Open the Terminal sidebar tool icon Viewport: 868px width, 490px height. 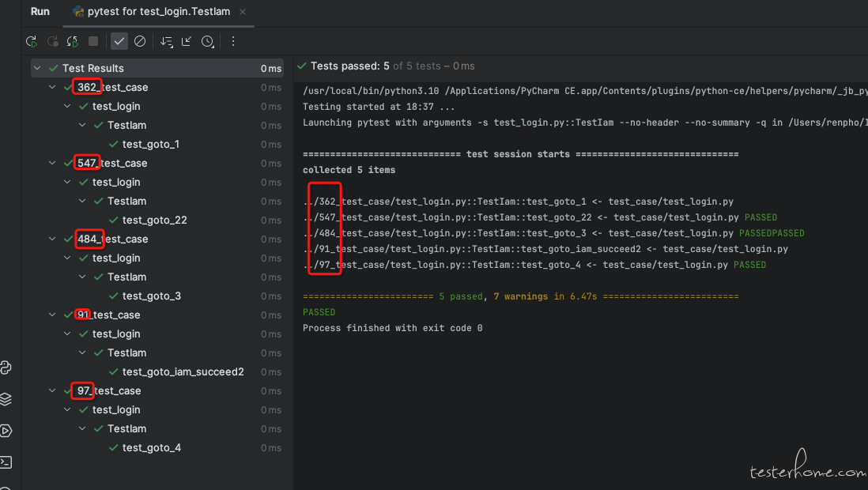pyautogui.click(x=6, y=462)
